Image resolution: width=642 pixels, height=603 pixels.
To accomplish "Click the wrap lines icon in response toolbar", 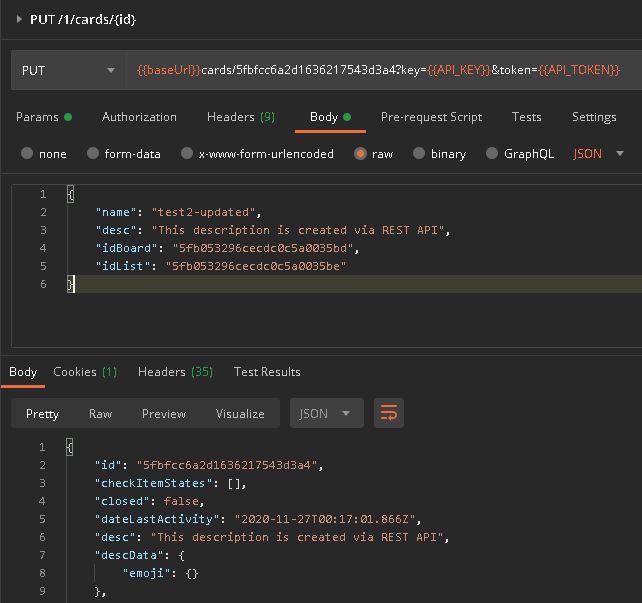I will [x=388, y=413].
